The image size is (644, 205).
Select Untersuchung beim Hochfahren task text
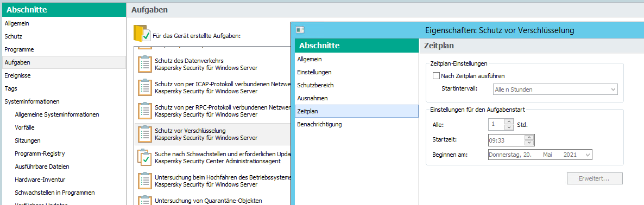point(223,177)
